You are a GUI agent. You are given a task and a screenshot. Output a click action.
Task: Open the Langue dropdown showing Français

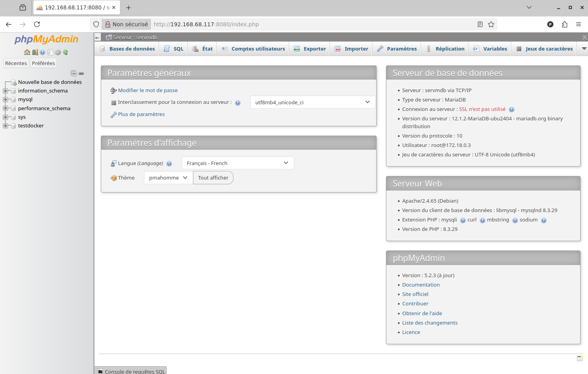tap(238, 163)
